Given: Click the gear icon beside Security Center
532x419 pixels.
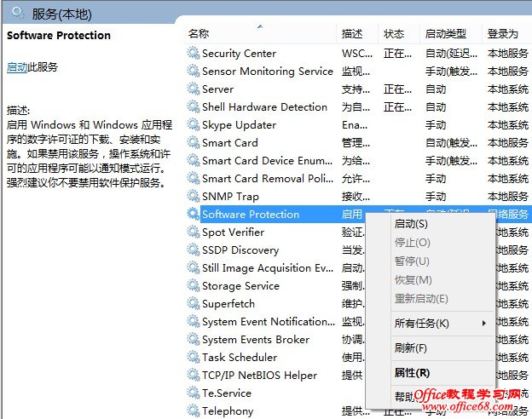Looking at the screenshot, I should [193, 53].
